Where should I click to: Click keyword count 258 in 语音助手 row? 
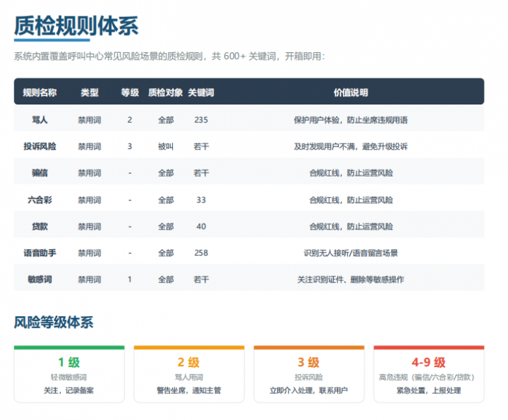coord(201,253)
